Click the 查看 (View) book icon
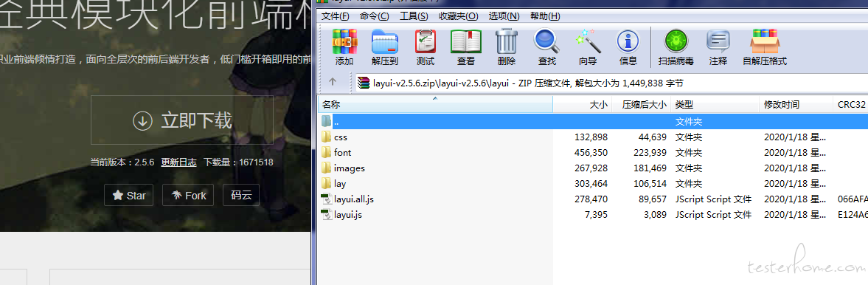The height and width of the screenshot is (285, 868). click(x=465, y=41)
